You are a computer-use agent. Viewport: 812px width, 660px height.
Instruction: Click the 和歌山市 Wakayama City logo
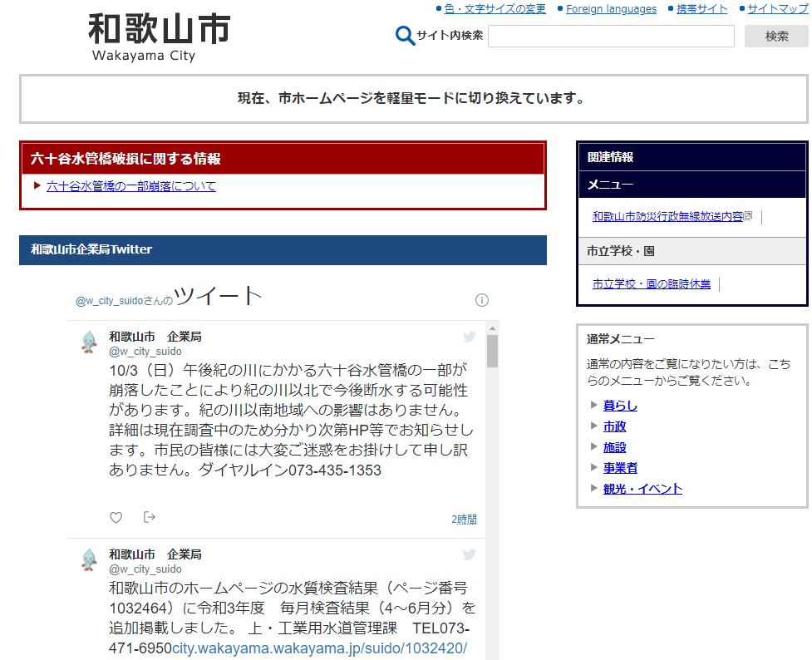(x=159, y=37)
